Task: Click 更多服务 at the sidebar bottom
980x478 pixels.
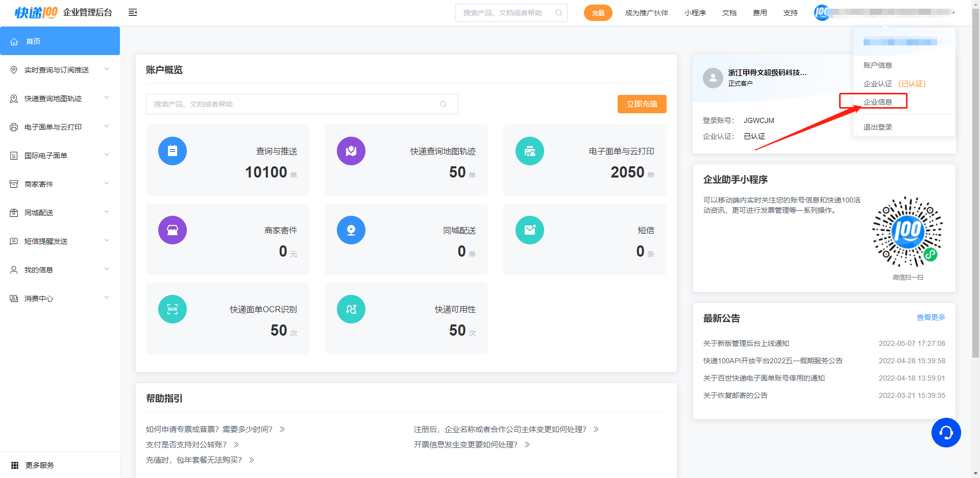Action: (40, 465)
